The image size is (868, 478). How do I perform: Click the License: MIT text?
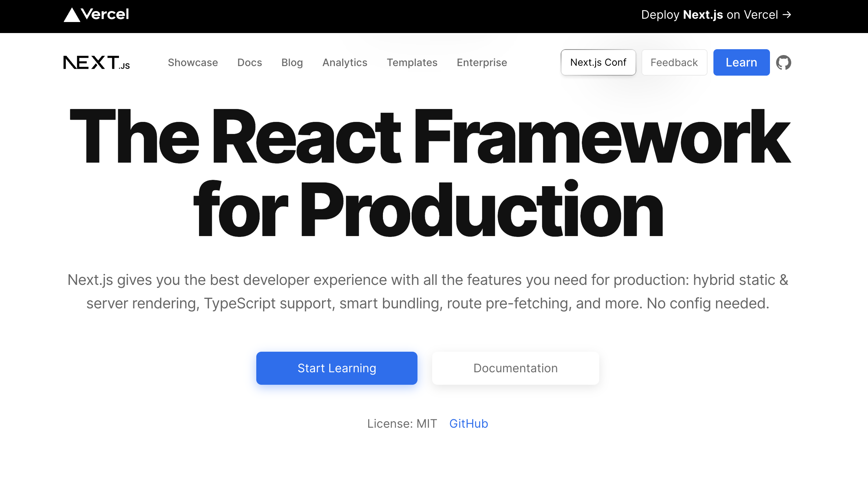(x=402, y=423)
